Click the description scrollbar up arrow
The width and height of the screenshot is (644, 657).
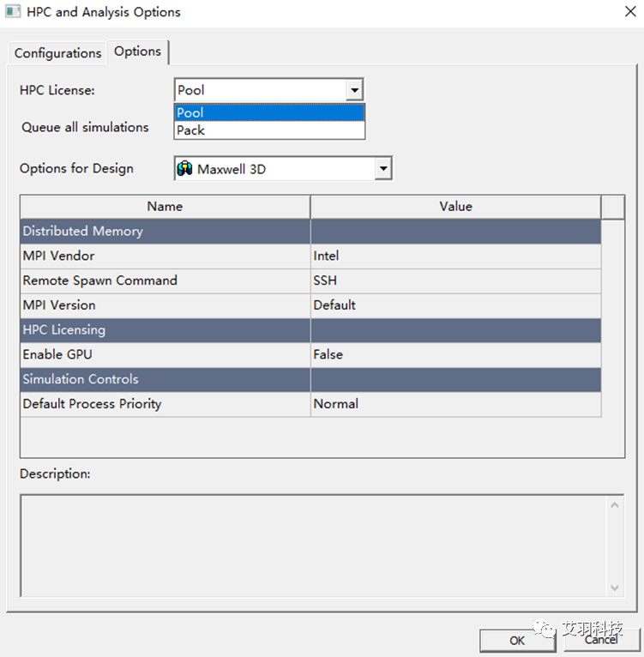(615, 505)
